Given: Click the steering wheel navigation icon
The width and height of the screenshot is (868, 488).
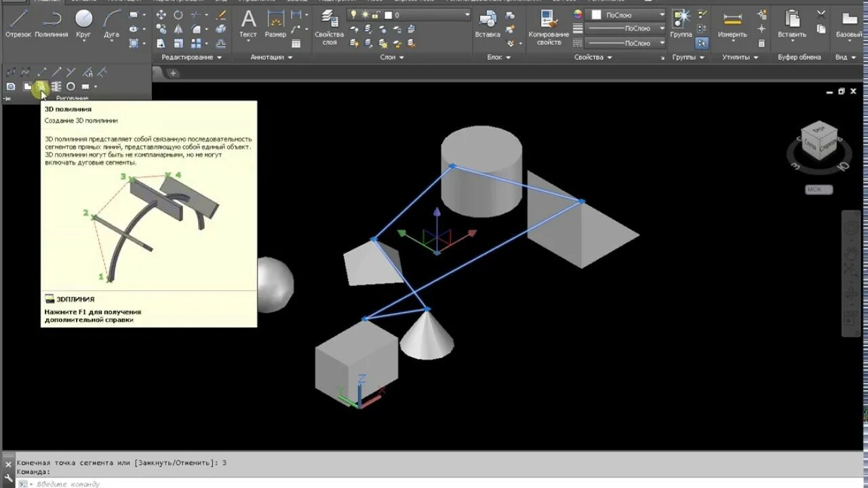Looking at the screenshot, I should [x=850, y=228].
